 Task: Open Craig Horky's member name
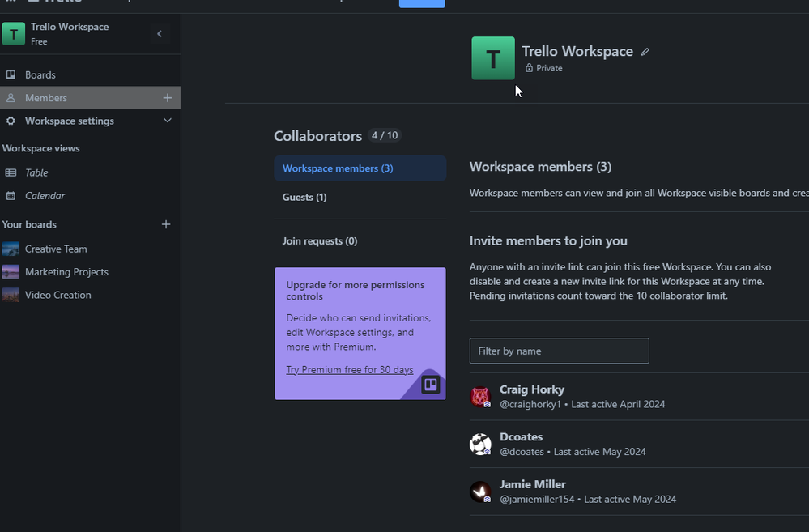point(532,389)
